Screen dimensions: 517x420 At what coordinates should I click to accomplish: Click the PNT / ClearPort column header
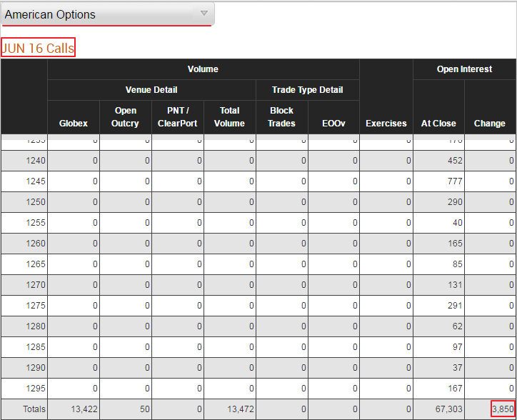pyautogui.click(x=177, y=117)
